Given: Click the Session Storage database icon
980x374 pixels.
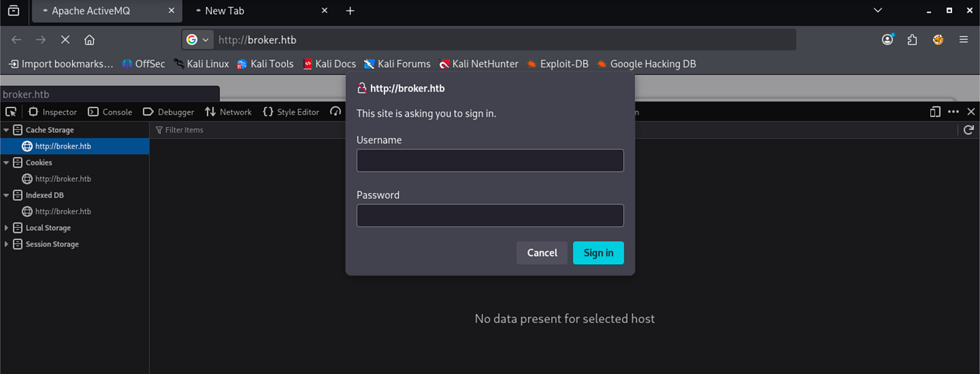Looking at the screenshot, I should coord(17,244).
